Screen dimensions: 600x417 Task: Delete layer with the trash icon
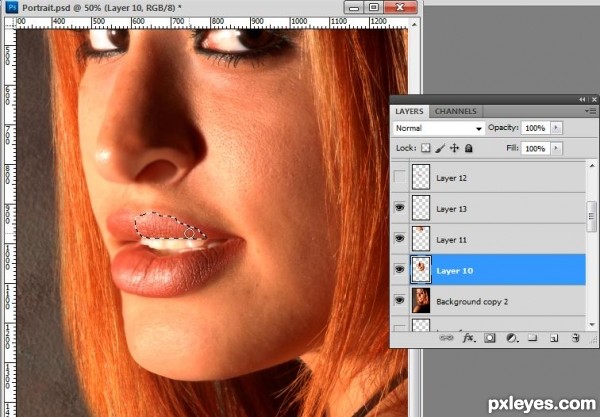click(x=575, y=338)
